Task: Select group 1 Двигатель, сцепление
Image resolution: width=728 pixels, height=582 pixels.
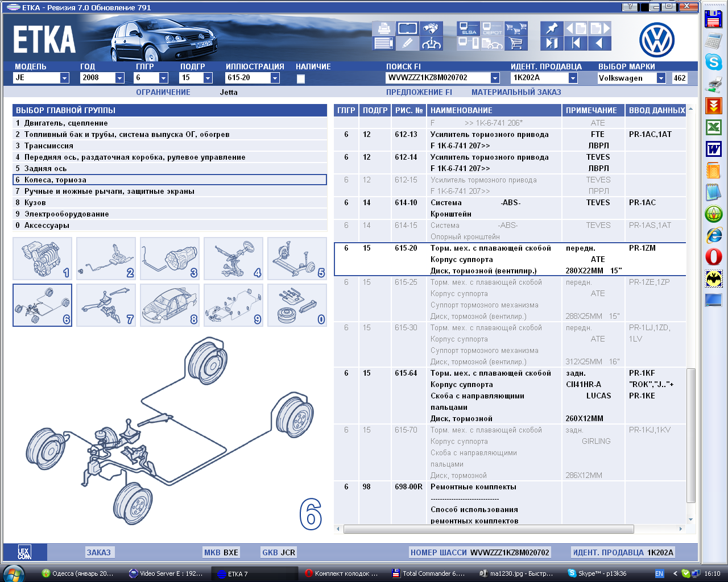Action: [x=170, y=123]
